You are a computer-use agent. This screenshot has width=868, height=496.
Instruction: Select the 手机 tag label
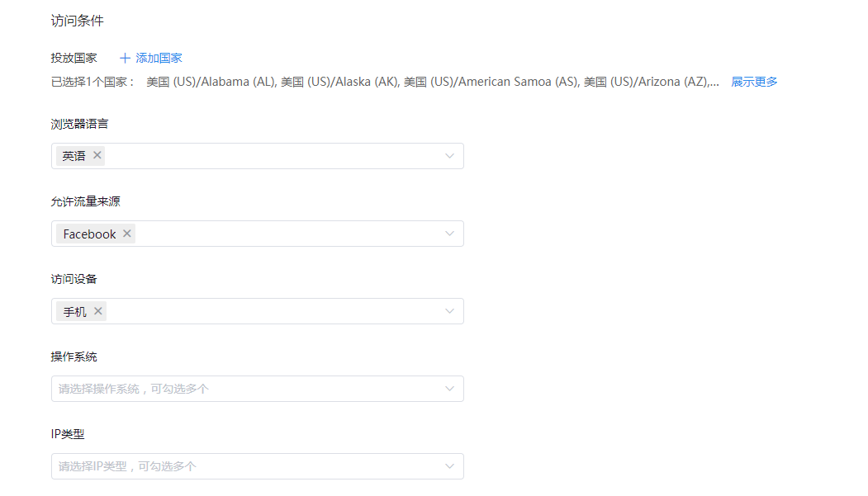(74, 312)
